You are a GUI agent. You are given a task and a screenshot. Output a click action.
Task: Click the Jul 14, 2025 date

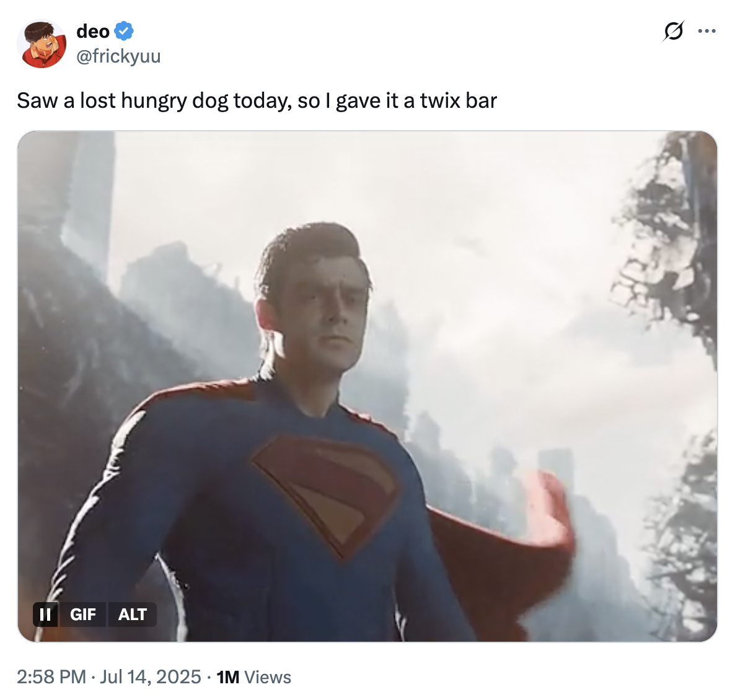click(151, 676)
